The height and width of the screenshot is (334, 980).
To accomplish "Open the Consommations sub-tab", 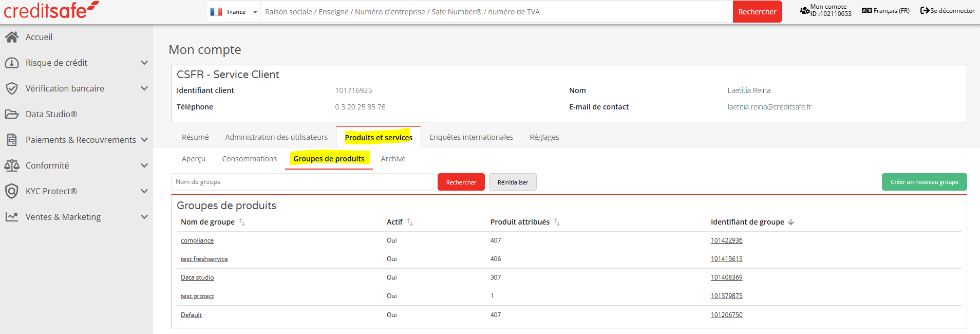I will (249, 159).
